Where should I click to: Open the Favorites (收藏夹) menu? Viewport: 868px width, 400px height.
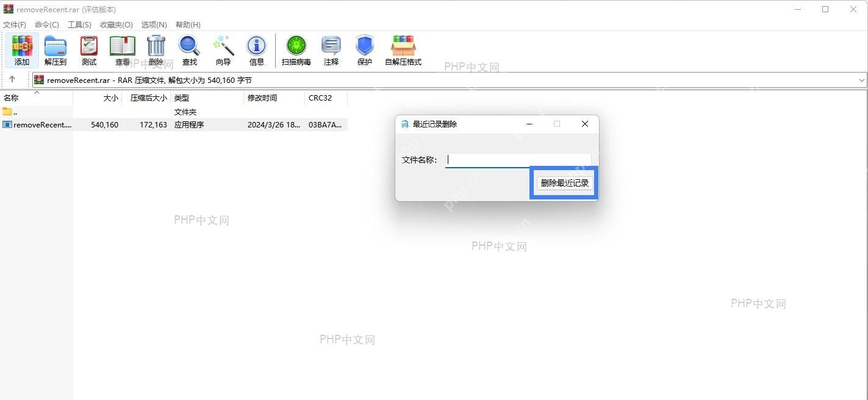coord(117,25)
